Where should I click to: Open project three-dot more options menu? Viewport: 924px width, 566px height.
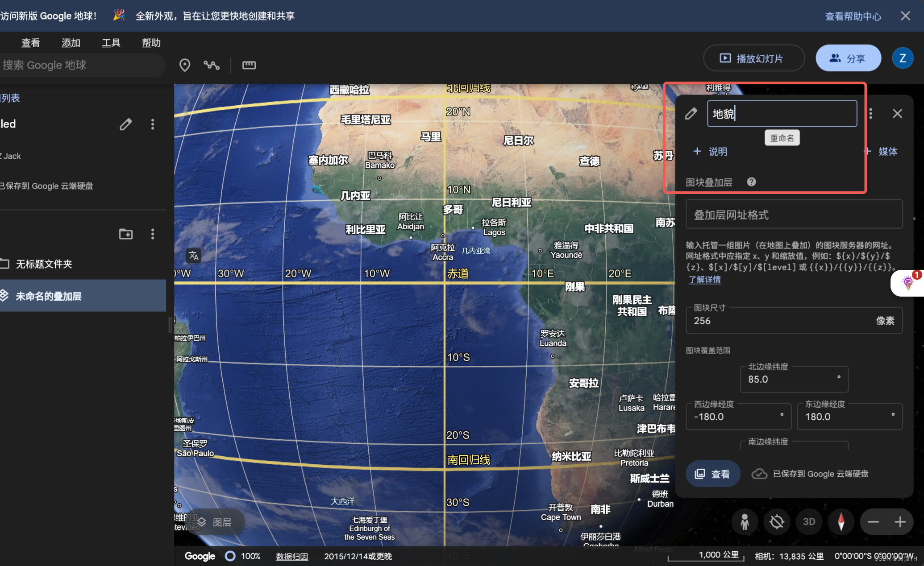[x=153, y=124]
